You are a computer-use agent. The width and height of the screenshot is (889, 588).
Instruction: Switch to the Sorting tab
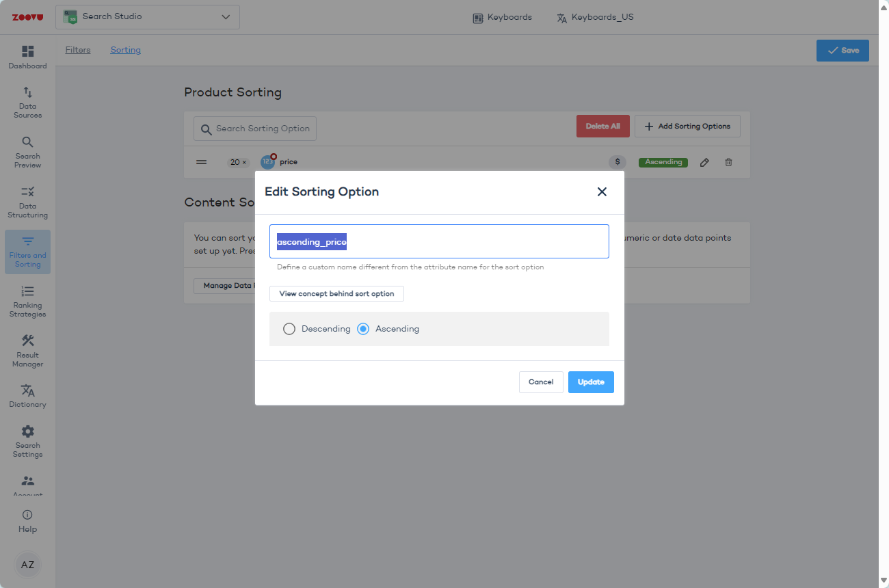(x=126, y=50)
